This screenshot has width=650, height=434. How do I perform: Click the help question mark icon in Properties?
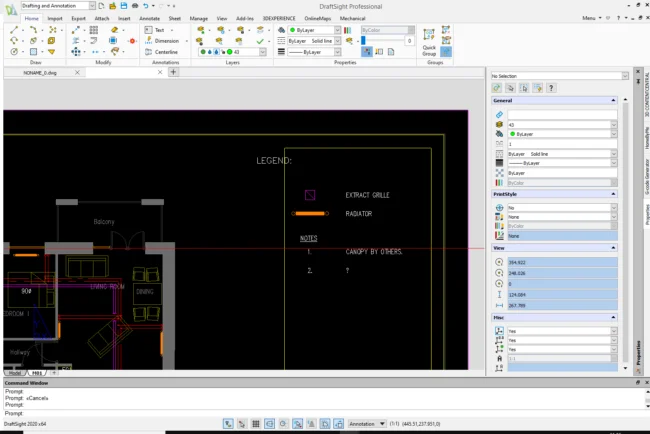[x=551, y=88]
